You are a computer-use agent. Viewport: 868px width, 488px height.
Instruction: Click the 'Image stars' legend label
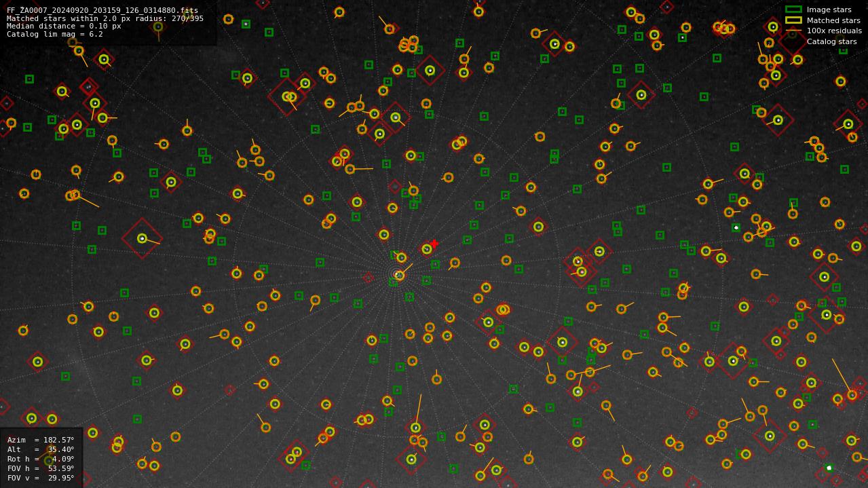coord(829,10)
